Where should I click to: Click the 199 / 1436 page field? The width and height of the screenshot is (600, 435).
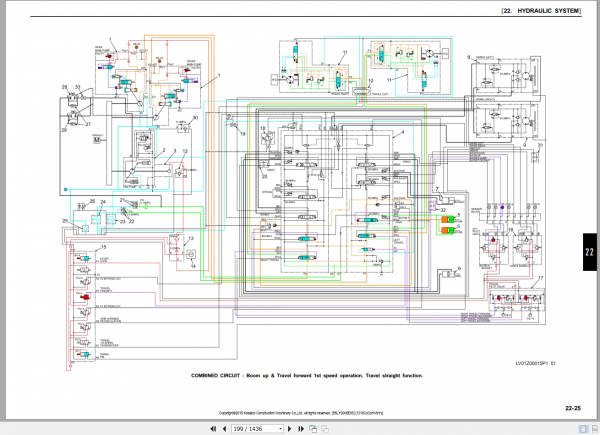coord(255,429)
